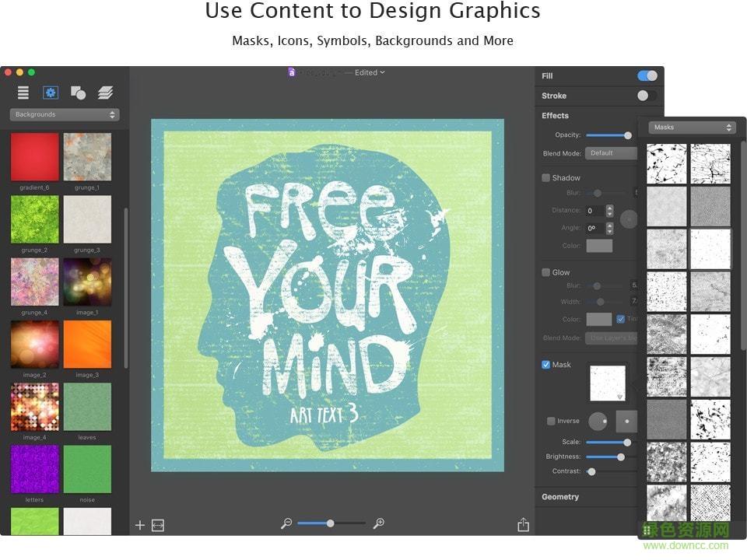The width and height of the screenshot is (747, 560).
Task: Expand the Blend Mode Default dropdown
Action: pyautogui.click(x=612, y=153)
